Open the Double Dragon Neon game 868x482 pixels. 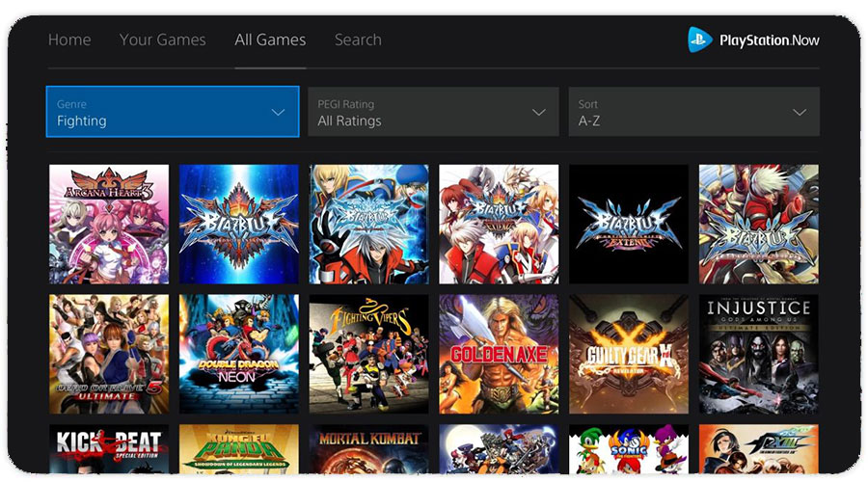point(239,354)
